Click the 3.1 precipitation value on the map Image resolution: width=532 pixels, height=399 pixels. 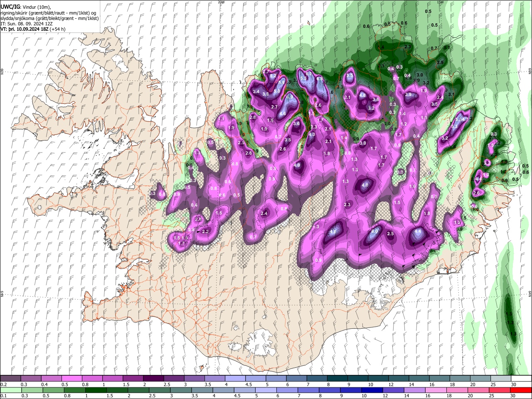coord(451,94)
